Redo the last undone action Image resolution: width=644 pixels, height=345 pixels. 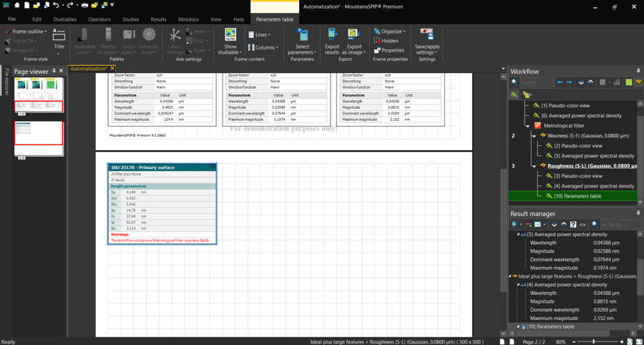point(70,6)
